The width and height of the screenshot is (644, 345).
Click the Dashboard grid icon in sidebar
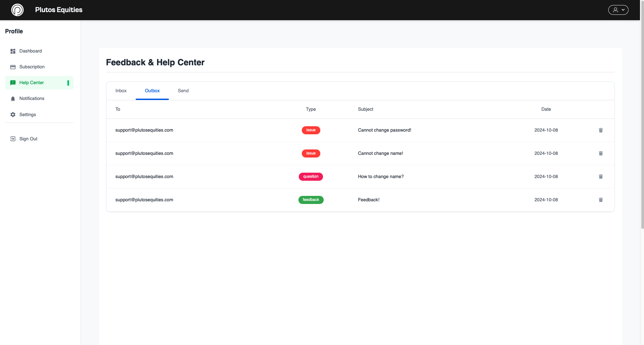point(13,51)
